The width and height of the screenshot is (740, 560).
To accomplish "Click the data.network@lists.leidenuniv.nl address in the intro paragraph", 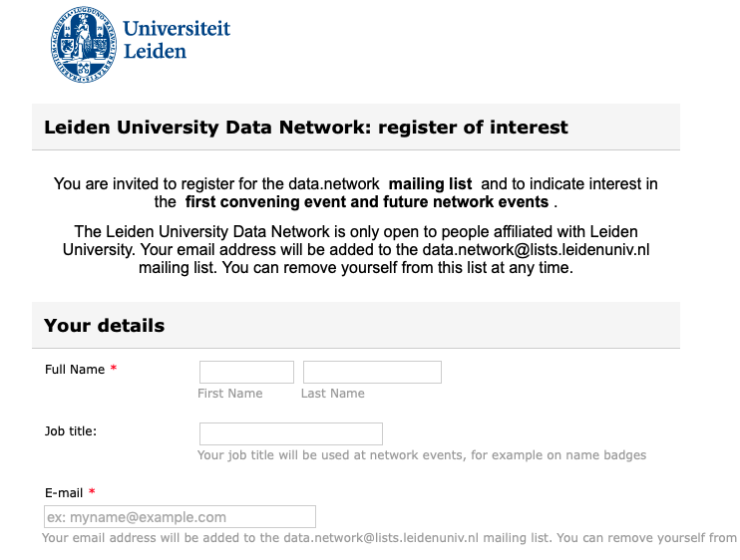I will pyautogui.click(x=536, y=249).
